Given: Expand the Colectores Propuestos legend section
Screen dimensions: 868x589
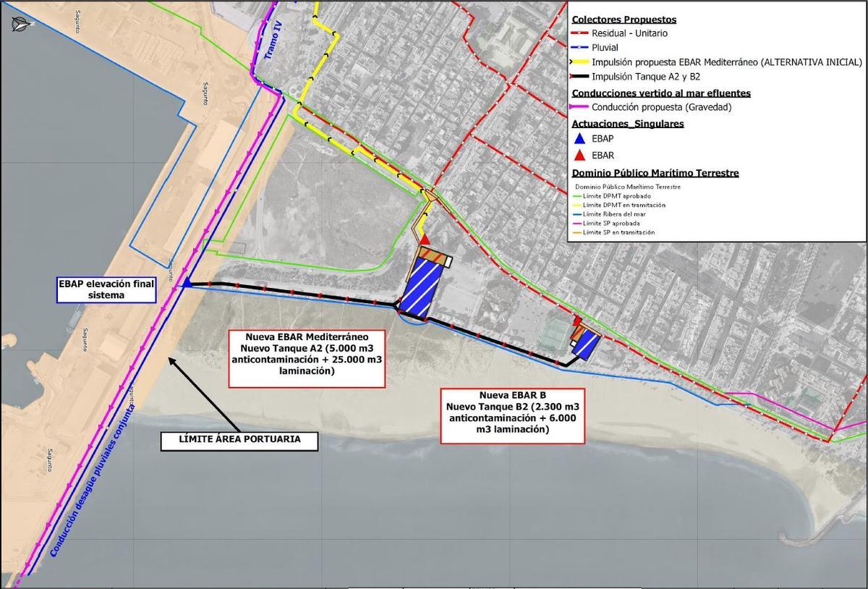Looking at the screenshot, I should 624,18.
